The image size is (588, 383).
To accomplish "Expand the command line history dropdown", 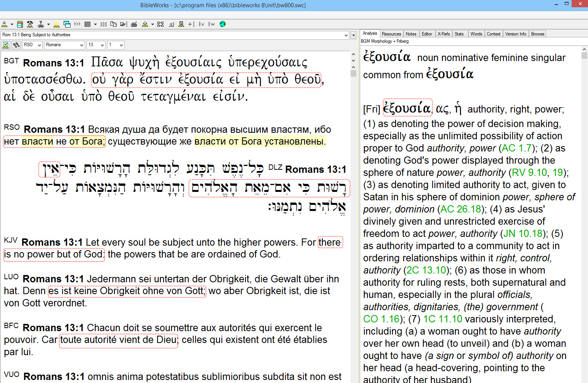I will [346, 35].
